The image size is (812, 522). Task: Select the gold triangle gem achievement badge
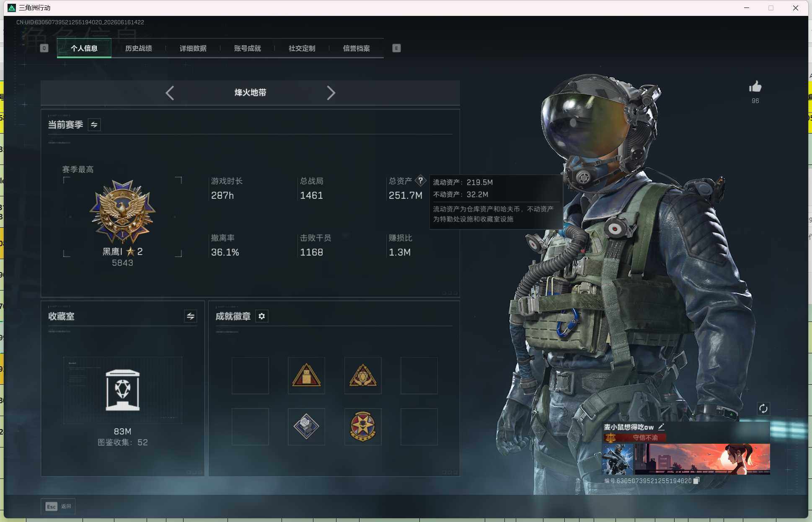[x=363, y=375]
